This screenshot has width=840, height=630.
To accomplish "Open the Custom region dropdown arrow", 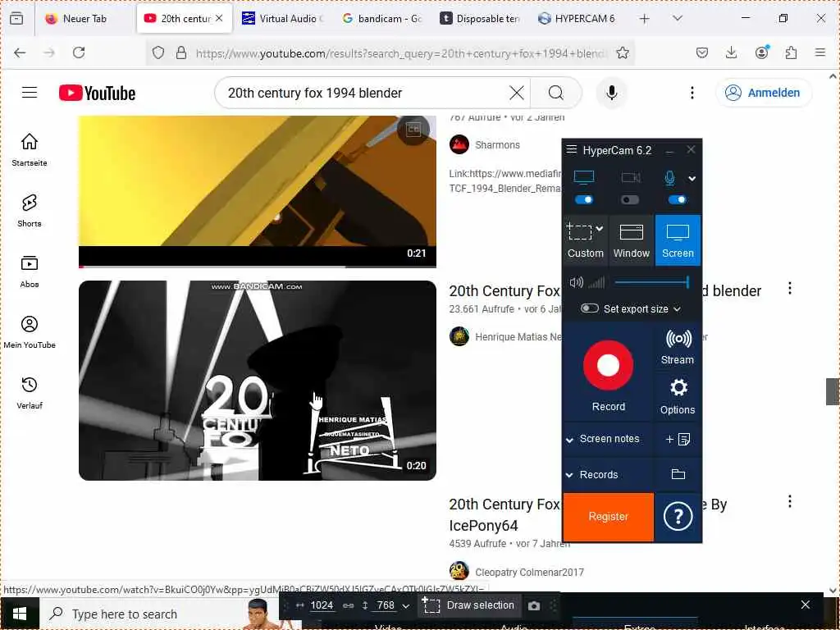I will click(600, 228).
